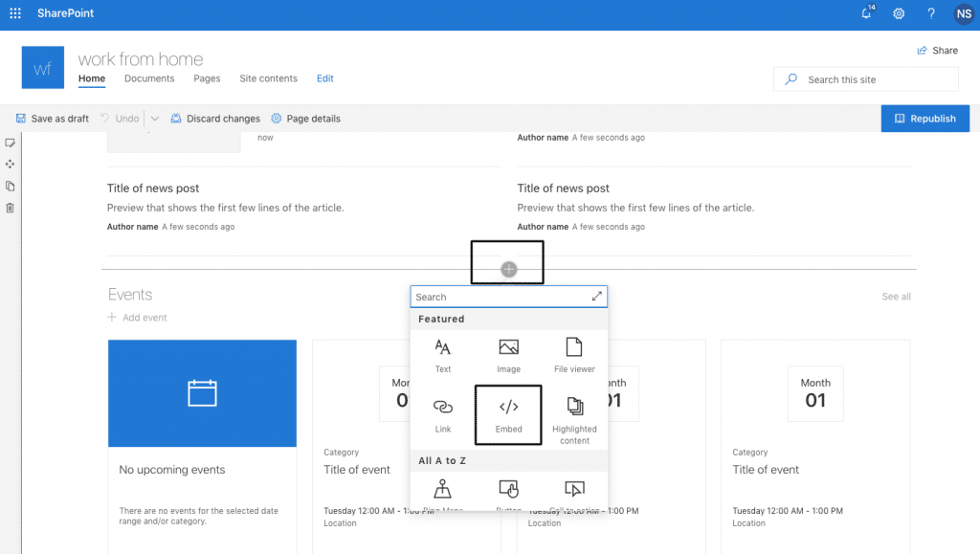Click the Republish button
Image resolution: width=980 pixels, height=554 pixels.
(x=924, y=118)
